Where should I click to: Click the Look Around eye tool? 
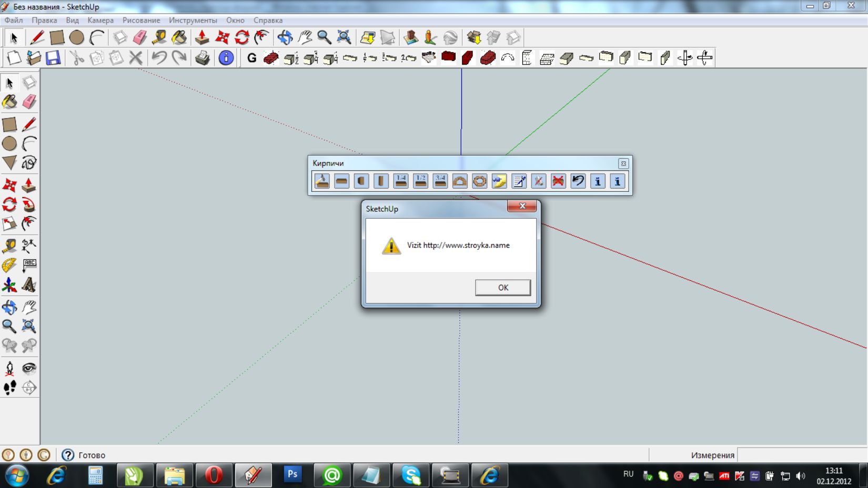pyautogui.click(x=29, y=368)
